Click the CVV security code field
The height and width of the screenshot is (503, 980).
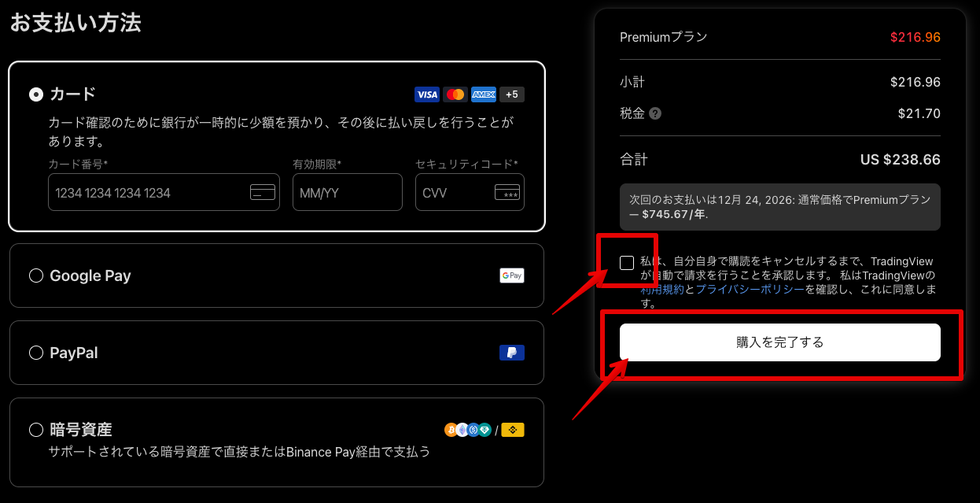pyautogui.click(x=456, y=193)
